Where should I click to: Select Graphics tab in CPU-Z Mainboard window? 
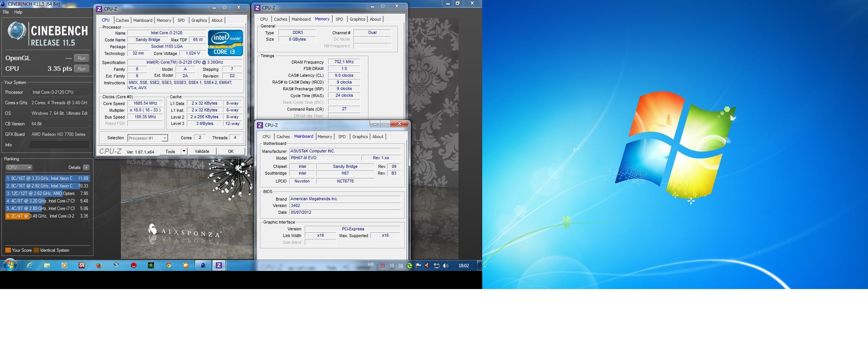pyautogui.click(x=360, y=137)
